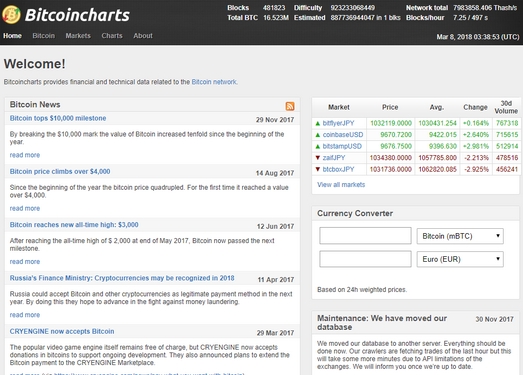Open the Bitcoin (mBTC) currency dropdown
This screenshot has height=375, width=523.
click(x=460, y=236)
